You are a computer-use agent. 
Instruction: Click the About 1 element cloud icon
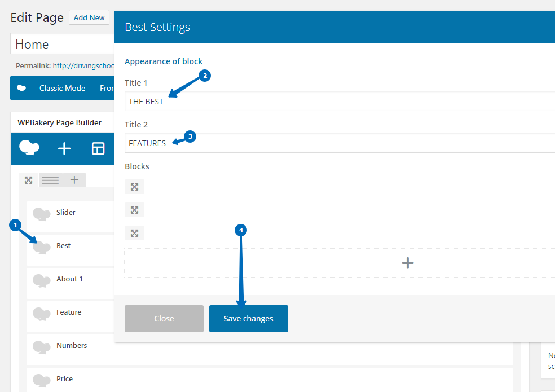click(x=42, y=280)
